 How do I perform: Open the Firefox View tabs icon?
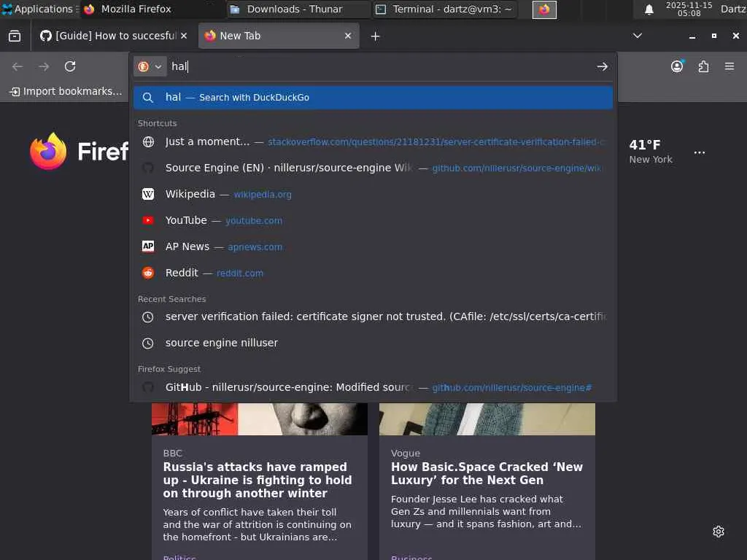15,36
